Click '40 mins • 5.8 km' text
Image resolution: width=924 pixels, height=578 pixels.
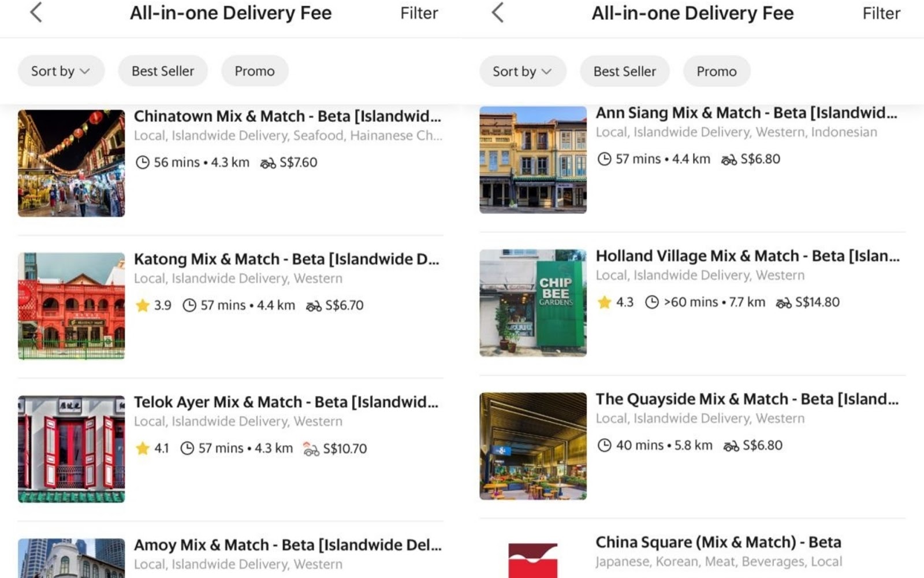(x=664, y=445)
